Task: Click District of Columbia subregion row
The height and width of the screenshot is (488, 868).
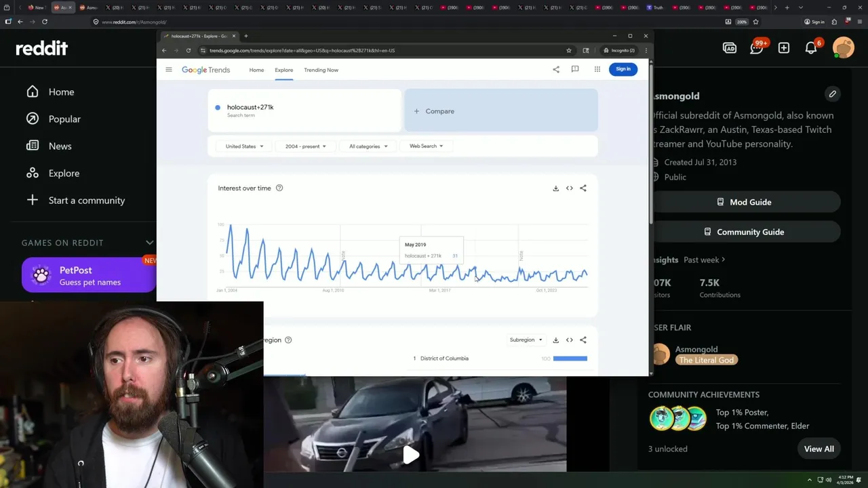Action: [x=500, y=359]
